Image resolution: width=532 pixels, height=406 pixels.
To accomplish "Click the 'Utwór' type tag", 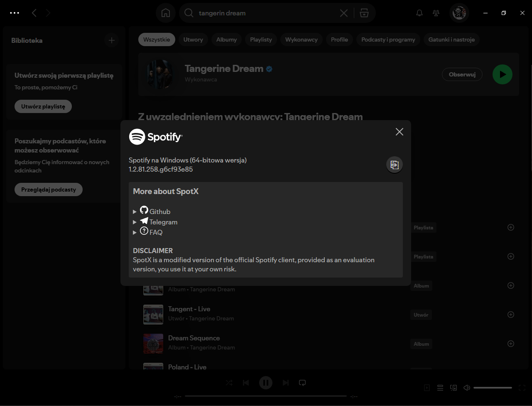I will 421,315.
